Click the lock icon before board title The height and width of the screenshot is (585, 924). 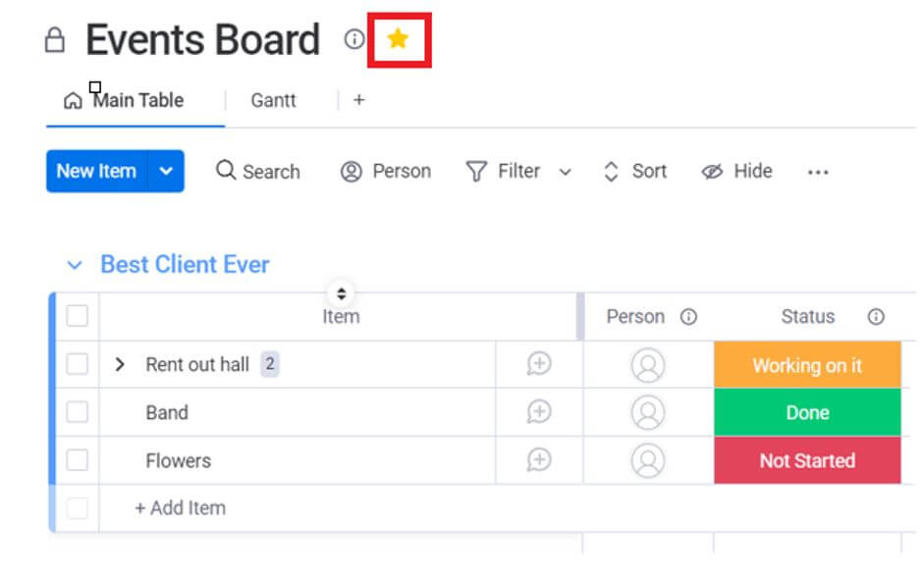point(55,40)
